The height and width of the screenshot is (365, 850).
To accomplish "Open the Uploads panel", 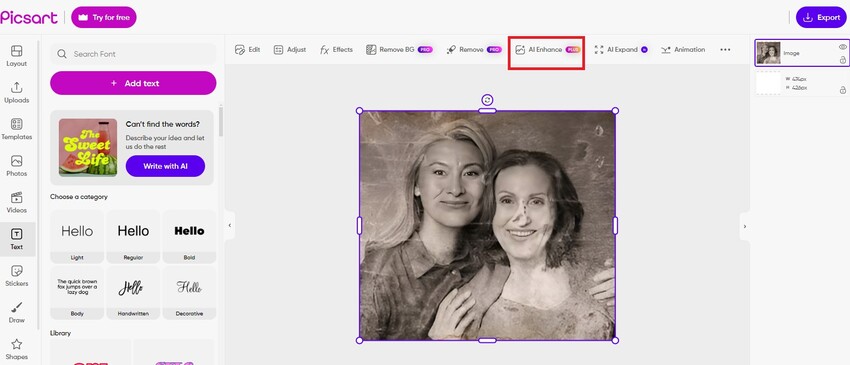I will tap(16, 92).
